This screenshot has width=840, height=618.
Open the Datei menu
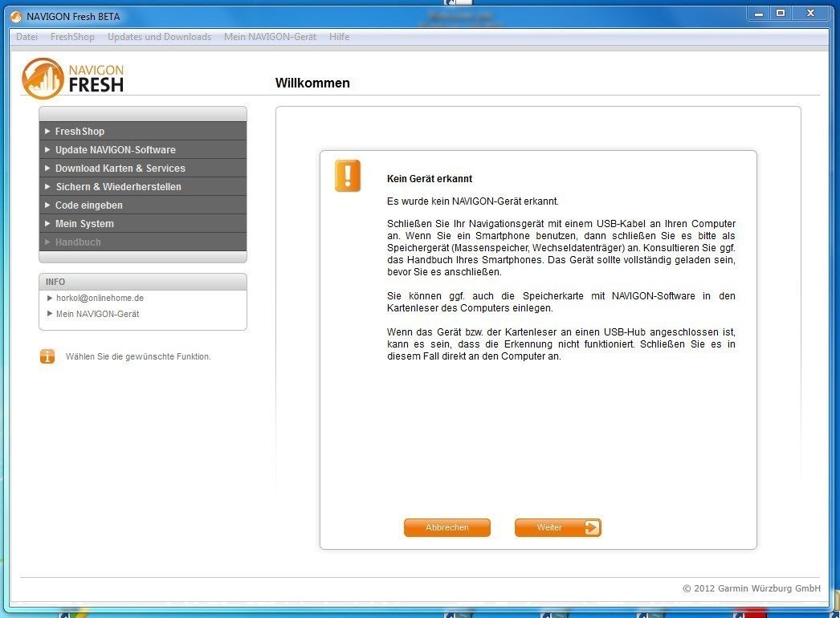[x=27, y=37]
